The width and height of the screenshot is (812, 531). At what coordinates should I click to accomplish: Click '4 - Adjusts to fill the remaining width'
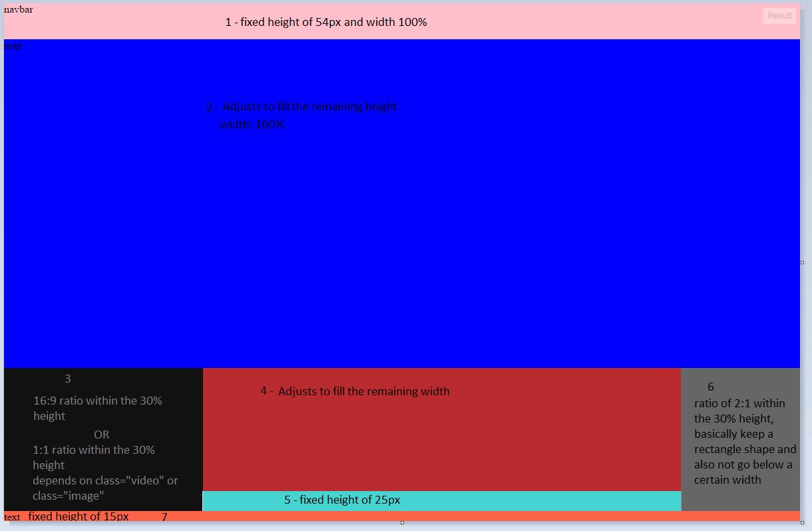(355, 391)
